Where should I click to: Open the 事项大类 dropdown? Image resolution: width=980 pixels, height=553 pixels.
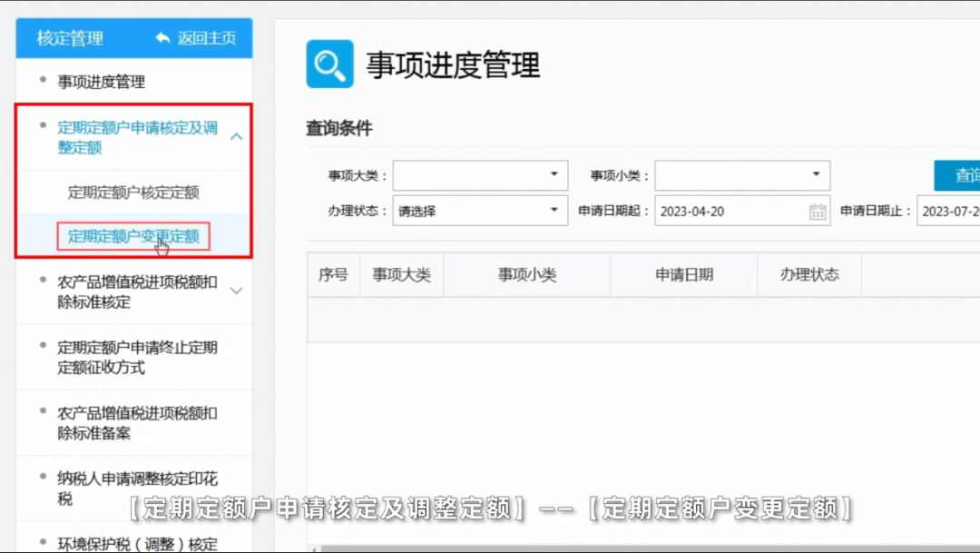[480, 175]
